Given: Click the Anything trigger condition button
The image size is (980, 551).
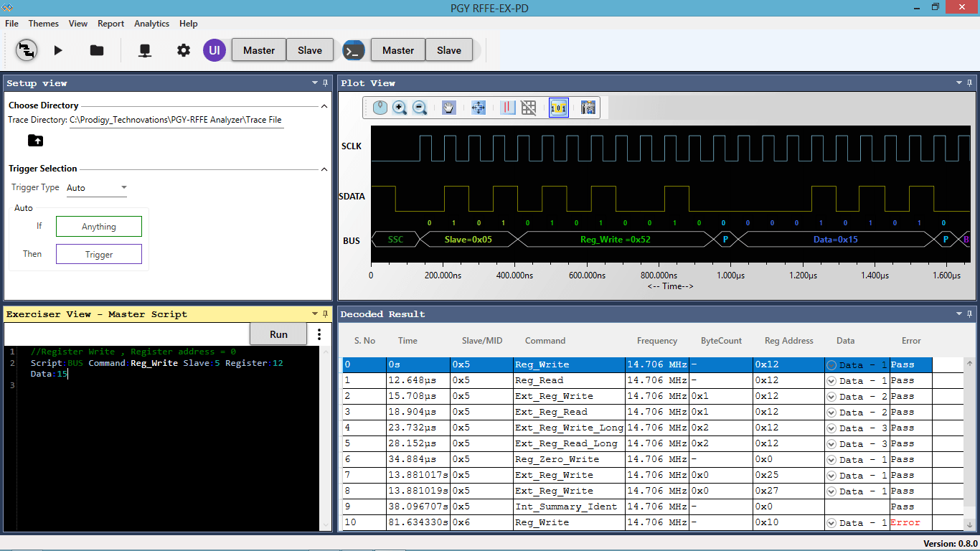Looking at the screenshot, I should (x=99, y=227).
